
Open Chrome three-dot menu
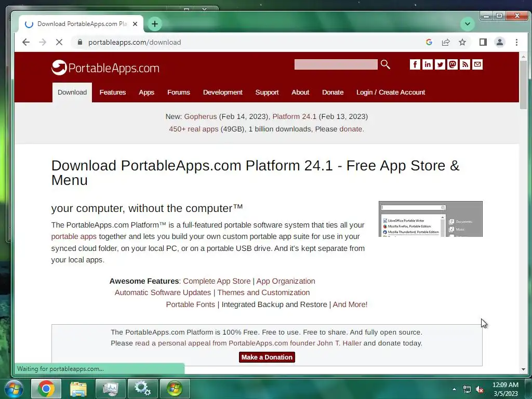click(x=516, y=42)
